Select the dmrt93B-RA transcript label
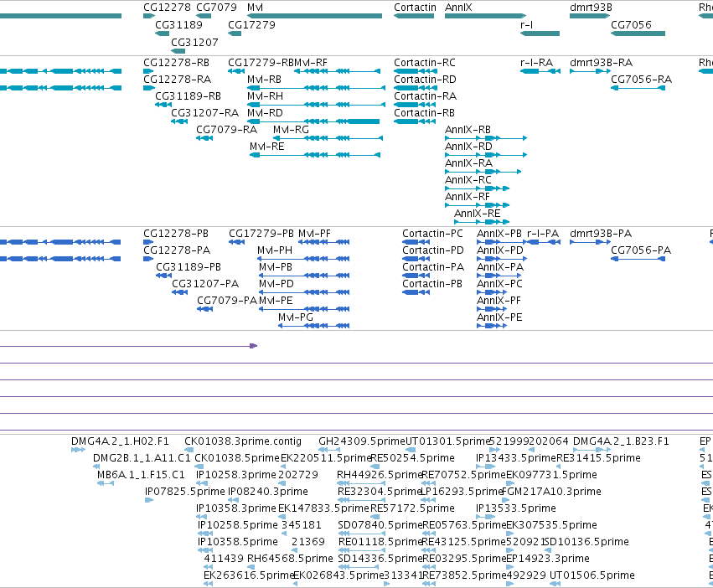This screenshot has height=588, width=713. [x=601, y=62]
